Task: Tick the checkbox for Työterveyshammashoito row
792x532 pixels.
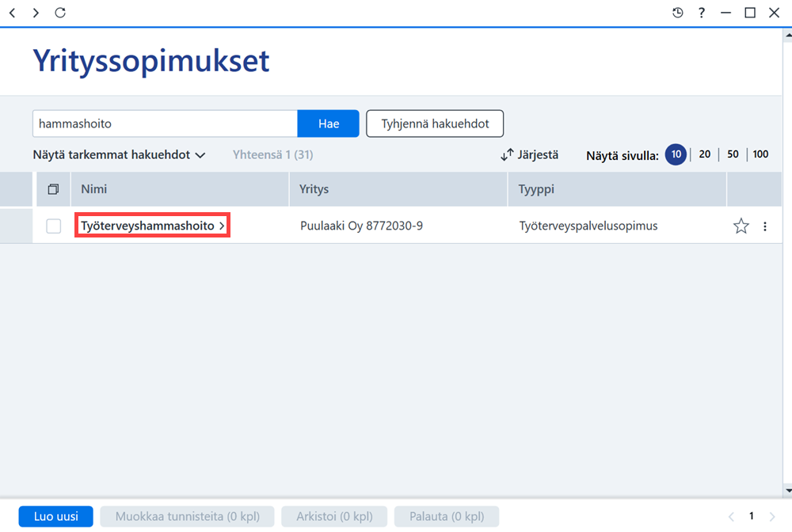Action: click(54, 226)
